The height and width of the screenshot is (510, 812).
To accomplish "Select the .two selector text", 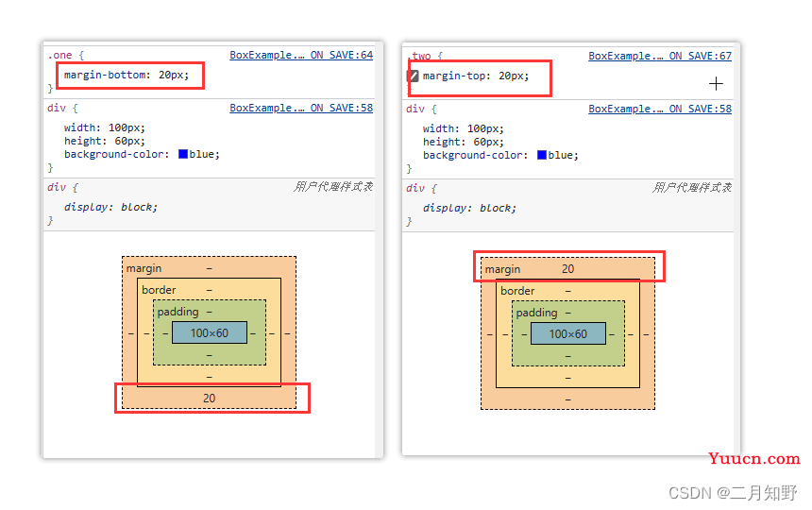I will [420, 56].
